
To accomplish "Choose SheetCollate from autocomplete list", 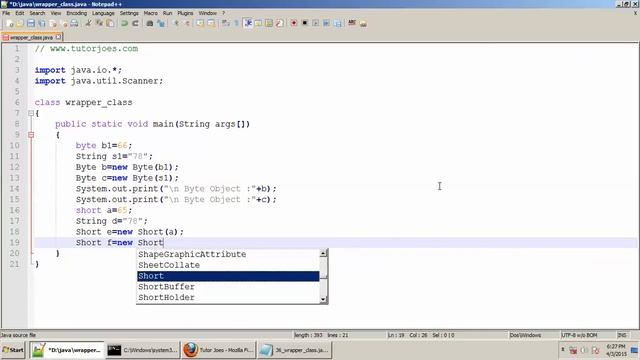I will 228,265.
